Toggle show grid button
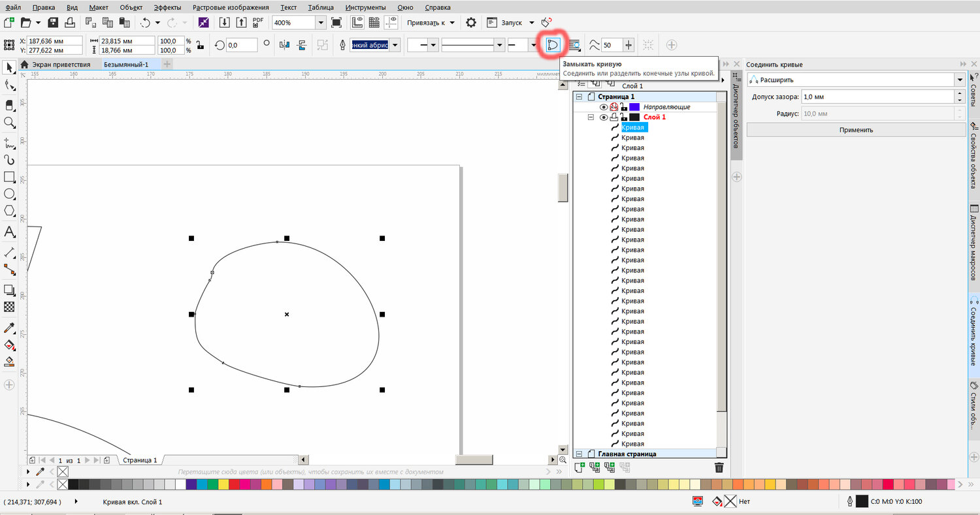980x515 pixels. pyautogui.click(x=374, y=22)
